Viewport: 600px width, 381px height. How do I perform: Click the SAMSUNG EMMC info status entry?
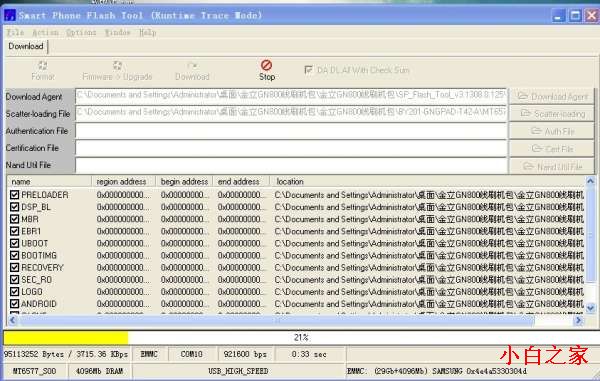pyautogui.click(x=437, y=371)
